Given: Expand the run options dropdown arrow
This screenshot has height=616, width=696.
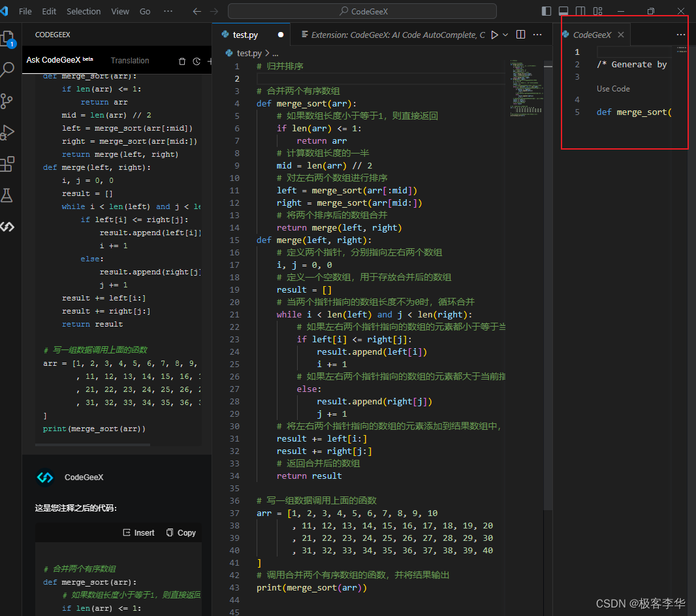Looking at the screenshot, I should pyautogui.click(x=505, y=35).
